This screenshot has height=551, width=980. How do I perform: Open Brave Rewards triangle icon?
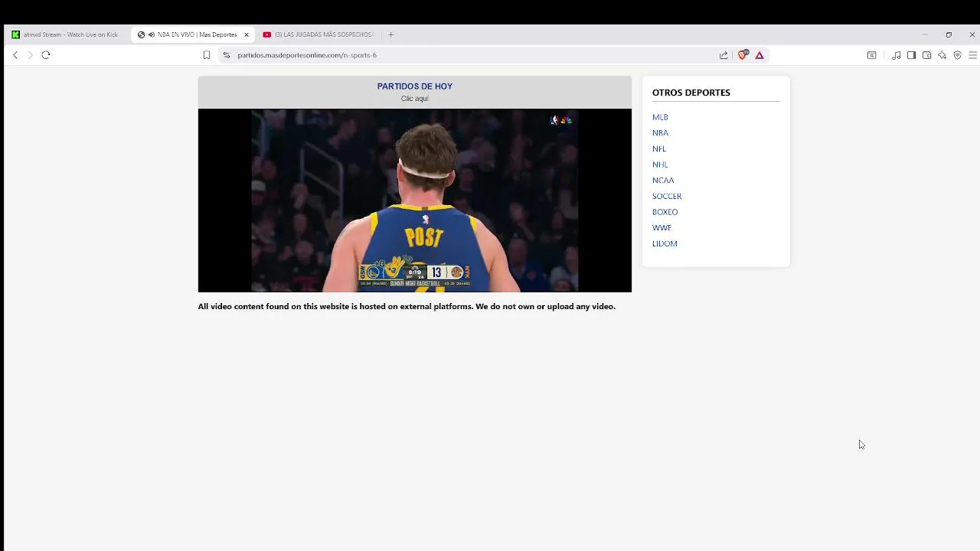point(759,55)
